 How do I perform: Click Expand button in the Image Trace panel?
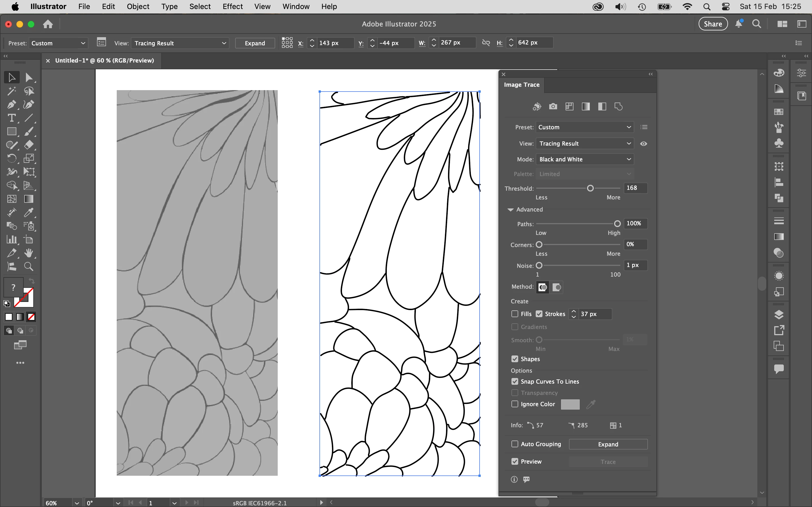tap(608, 444)
